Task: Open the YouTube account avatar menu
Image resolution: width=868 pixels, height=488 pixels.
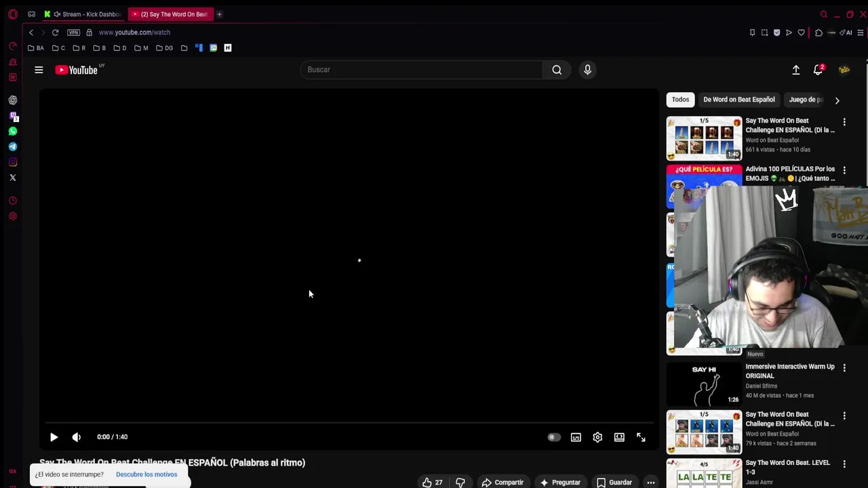Action: (x=844, y=70)
